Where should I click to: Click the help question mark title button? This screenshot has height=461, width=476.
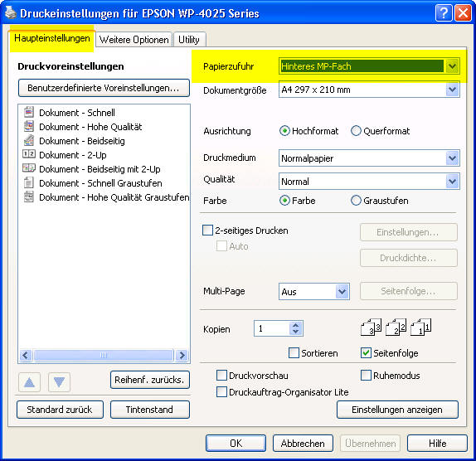tap(443, 13)
